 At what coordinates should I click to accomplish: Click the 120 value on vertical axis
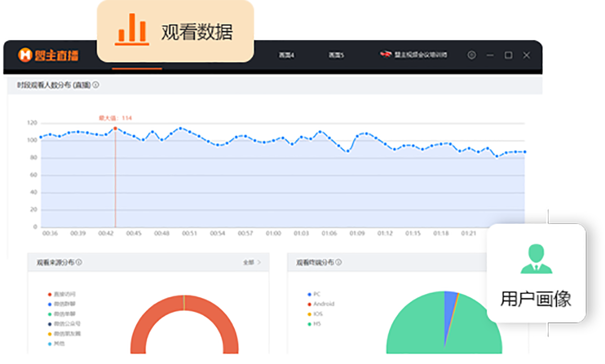tap(32, 122)
